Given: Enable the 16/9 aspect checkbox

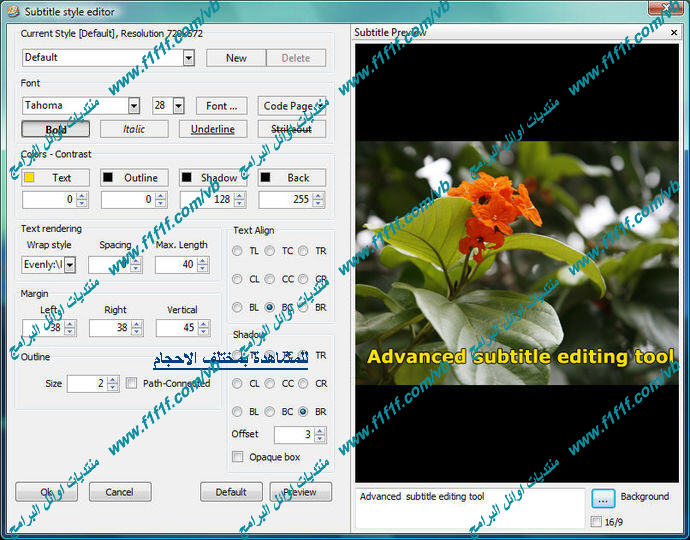Looking at the screenshot, I should point(597,521).
